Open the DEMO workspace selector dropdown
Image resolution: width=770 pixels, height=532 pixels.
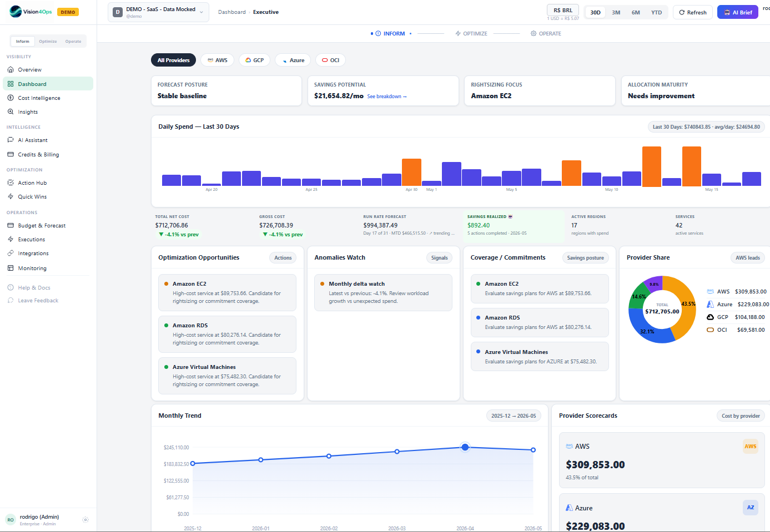pyautogui.click(x=158, y=12)
